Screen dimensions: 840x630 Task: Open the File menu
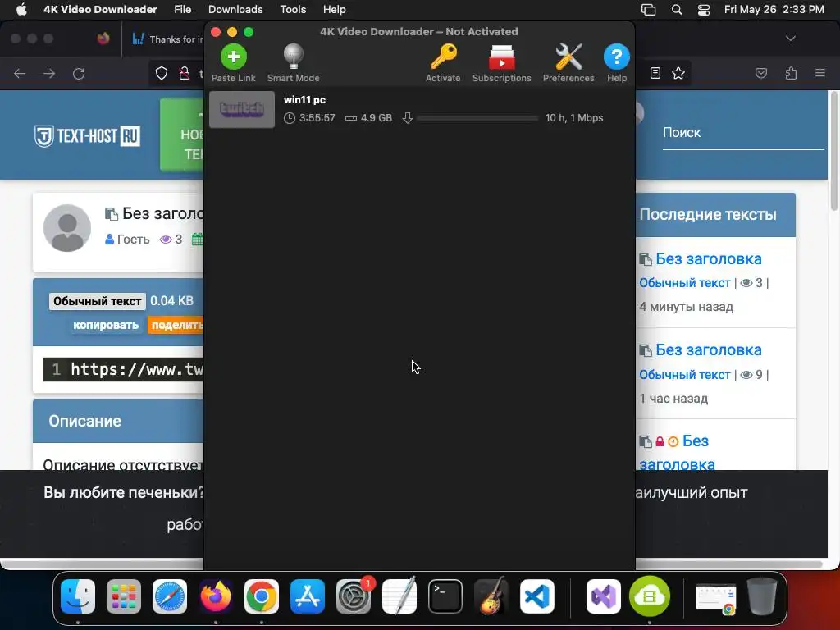click(183, 10)
